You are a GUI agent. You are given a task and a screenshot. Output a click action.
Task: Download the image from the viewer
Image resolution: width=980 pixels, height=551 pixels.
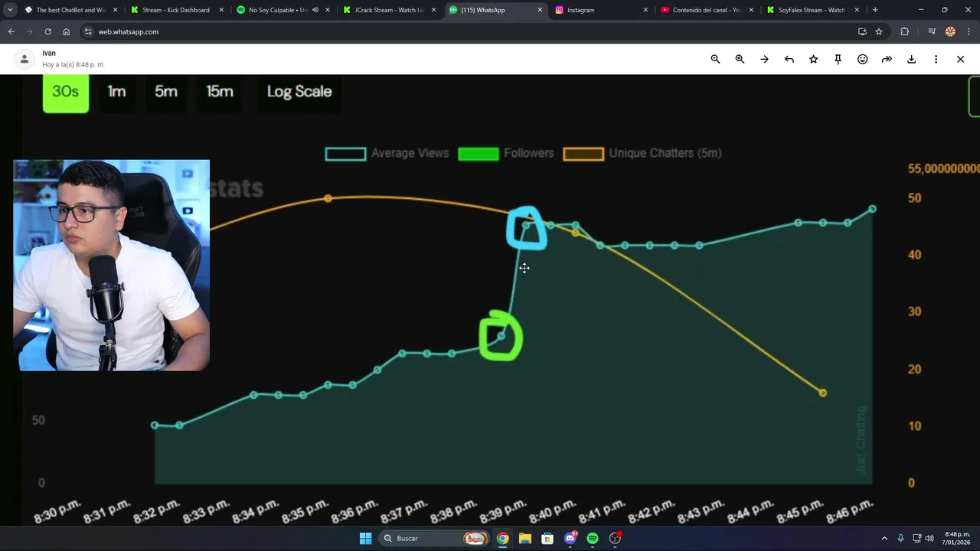click(x=911, y=59)
